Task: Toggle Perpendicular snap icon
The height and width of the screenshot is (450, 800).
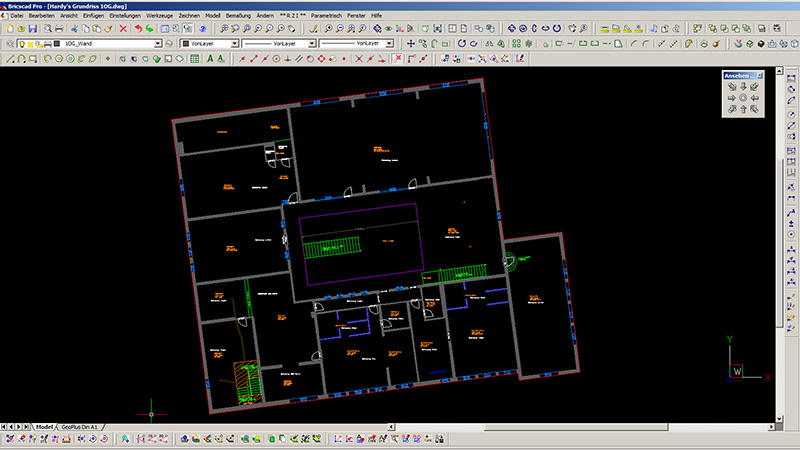Action: pyautogui.click(x=288, y=59)
